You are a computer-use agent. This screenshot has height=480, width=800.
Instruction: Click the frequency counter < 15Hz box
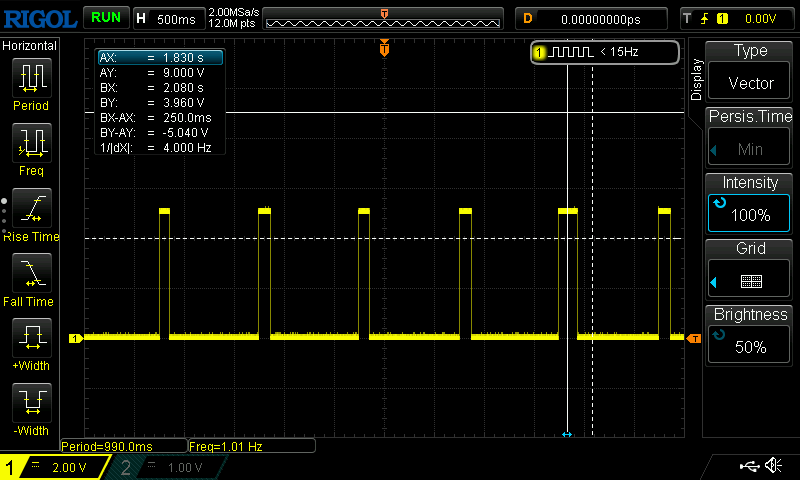[605, 52]
